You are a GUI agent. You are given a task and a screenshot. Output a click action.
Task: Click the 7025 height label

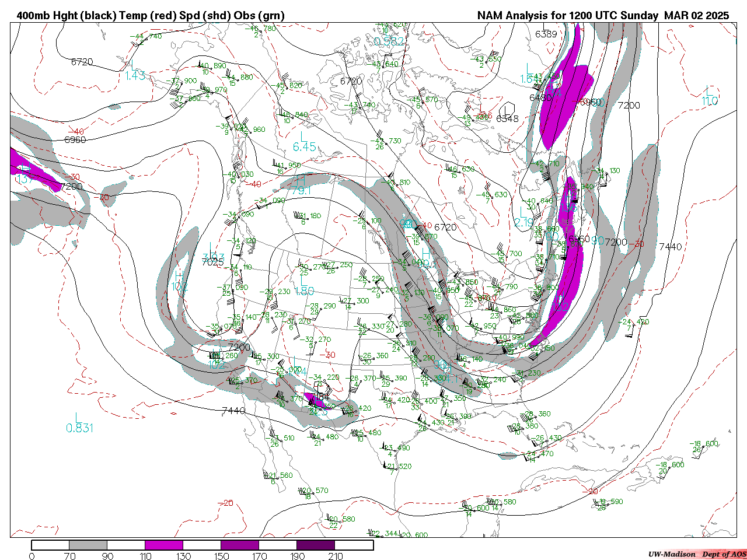pos(212,262)
